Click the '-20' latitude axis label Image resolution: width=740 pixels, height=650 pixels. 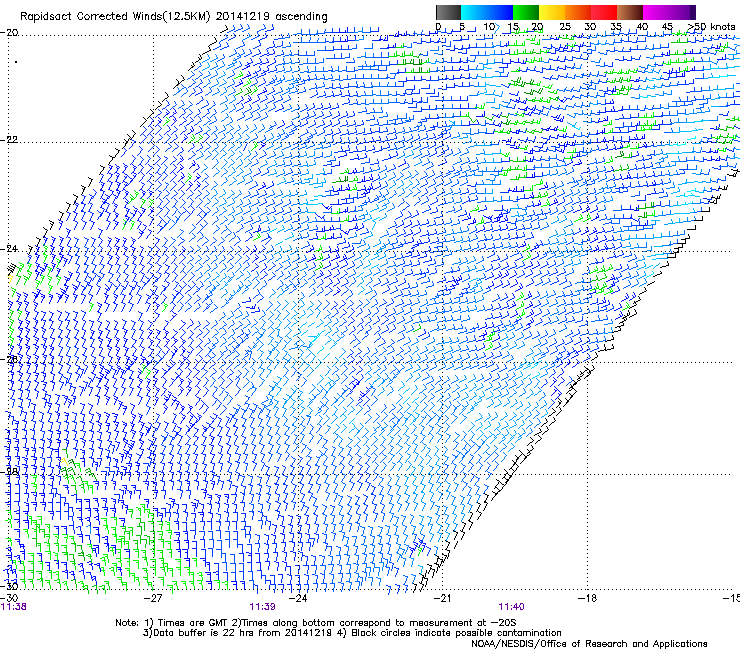pos(9,33)
